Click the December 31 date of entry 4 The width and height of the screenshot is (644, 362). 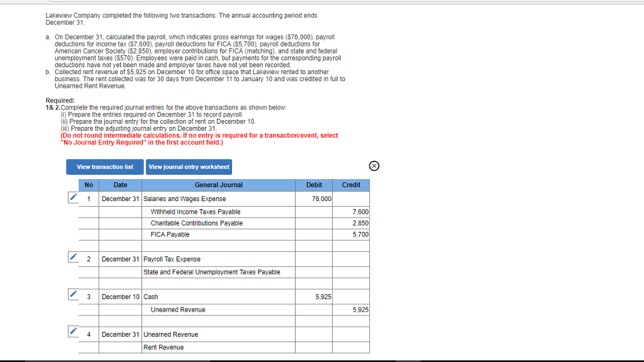[120, 334]
